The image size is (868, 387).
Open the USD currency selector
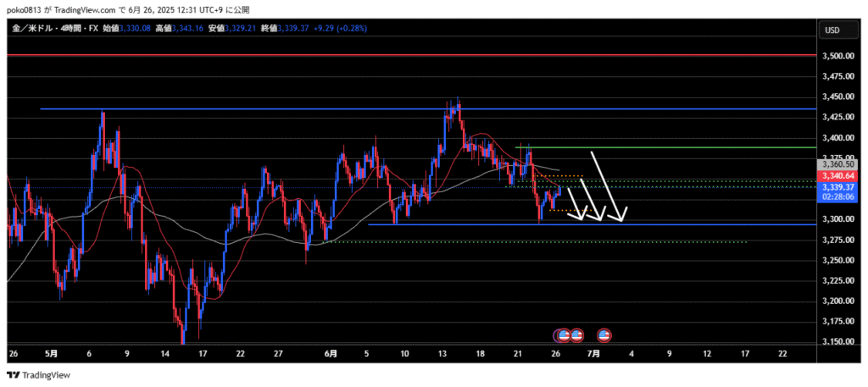point(832,30)
